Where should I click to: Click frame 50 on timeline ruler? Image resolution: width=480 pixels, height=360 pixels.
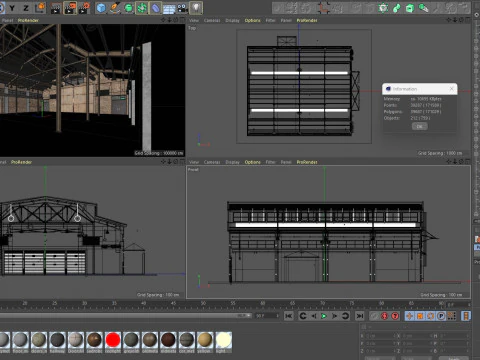203,304
